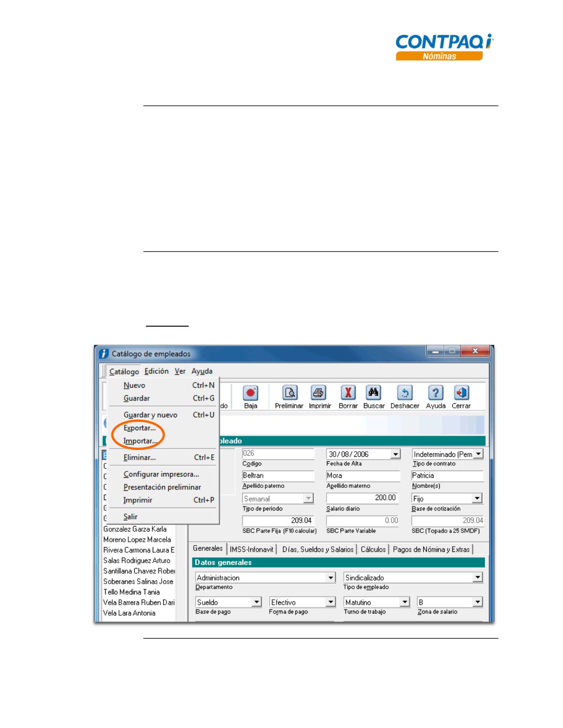Select employee Vela Lara Antonia

pyautogui.click(x=130, y=614)
